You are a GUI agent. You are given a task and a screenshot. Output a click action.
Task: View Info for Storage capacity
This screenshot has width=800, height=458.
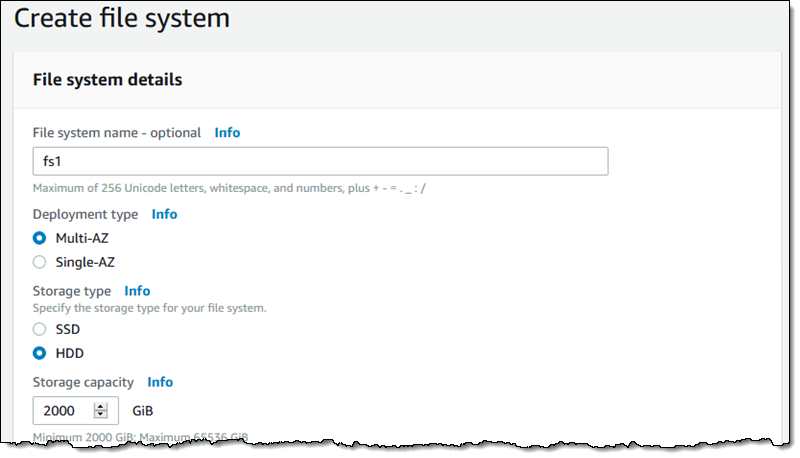tap(160, 382)
